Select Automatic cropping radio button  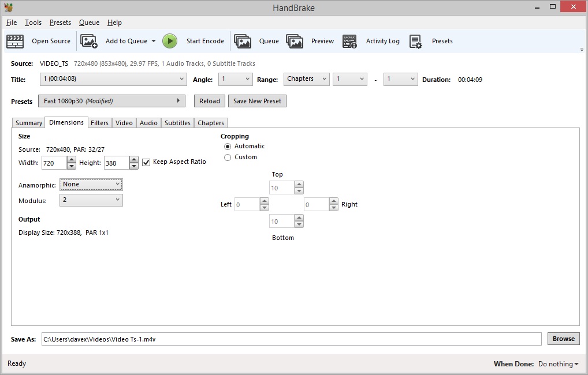click(x=227, y=147)
